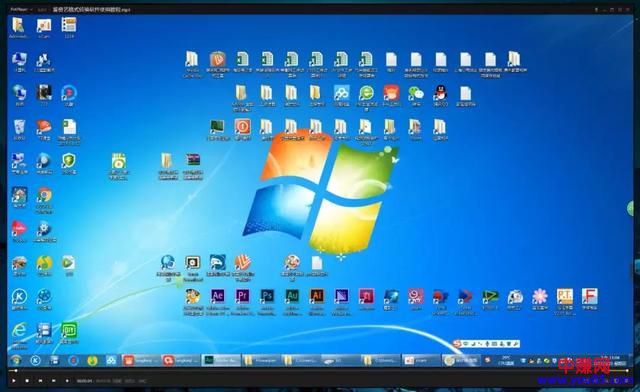Open the Internet Explorer desktop icon
The image size is (640, 392).
pyautogui.click(x=19, y=330)
